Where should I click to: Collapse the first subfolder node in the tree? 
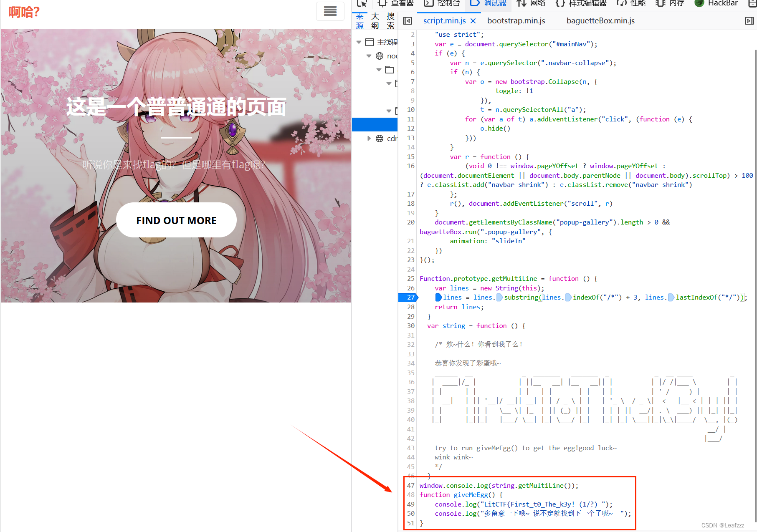pyautogui.click(x=389, y=83)
